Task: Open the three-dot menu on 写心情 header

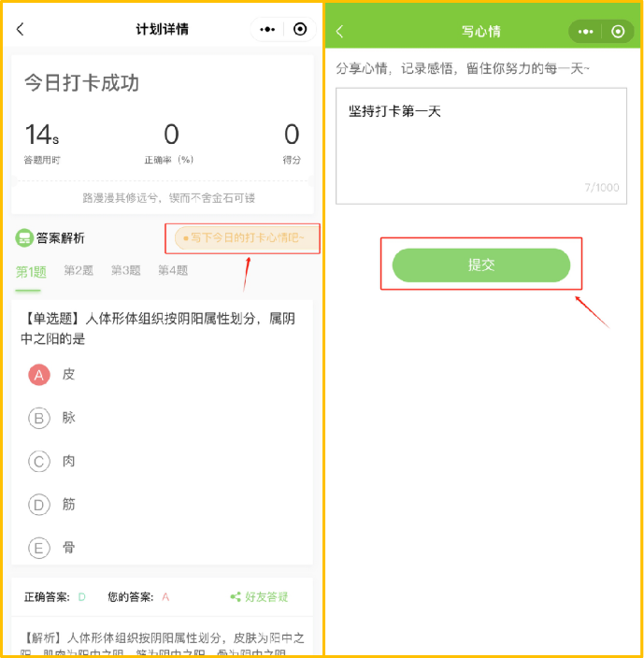Action: [x=585, y=32]
